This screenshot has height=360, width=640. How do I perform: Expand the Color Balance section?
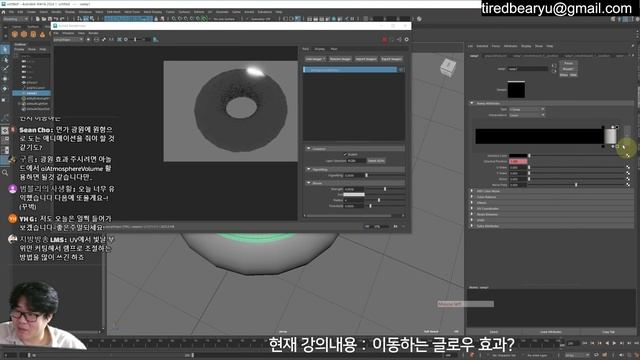point(472,197)
